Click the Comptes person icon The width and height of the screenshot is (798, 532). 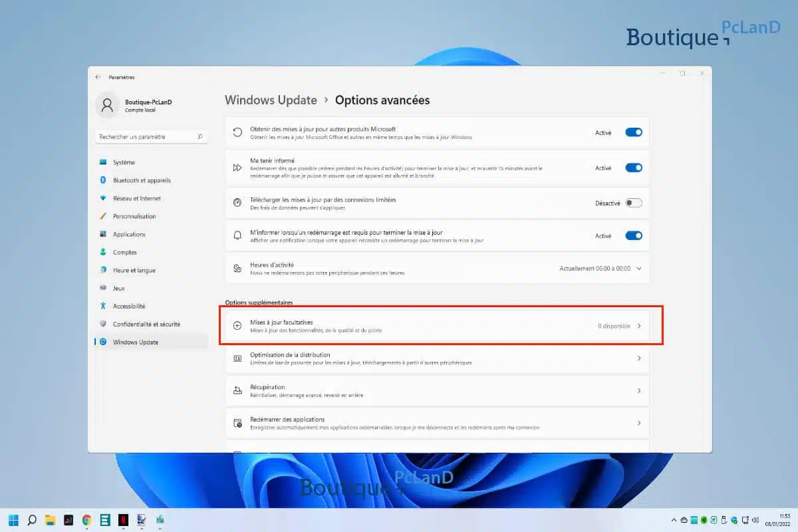103,252
